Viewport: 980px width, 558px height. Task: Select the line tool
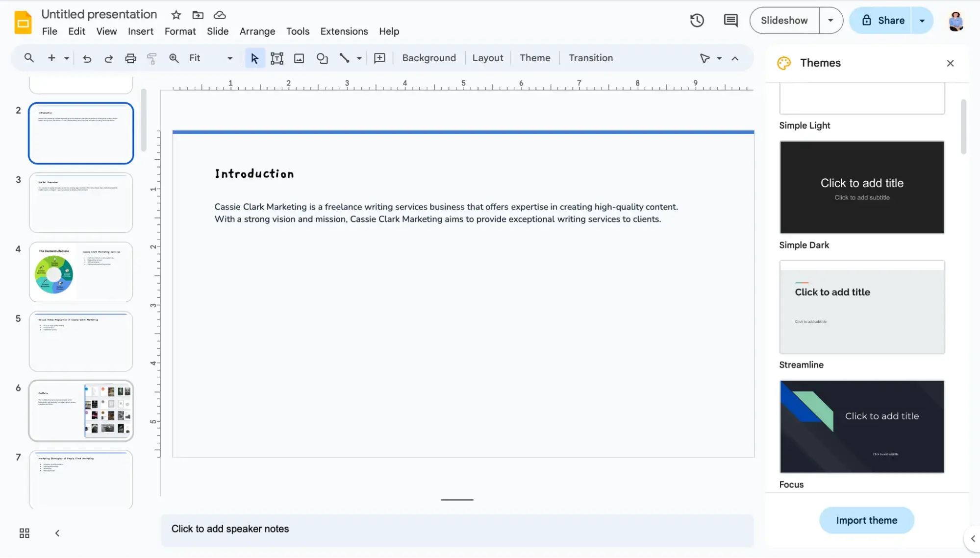pyautogui.click(x=344, y=58)
